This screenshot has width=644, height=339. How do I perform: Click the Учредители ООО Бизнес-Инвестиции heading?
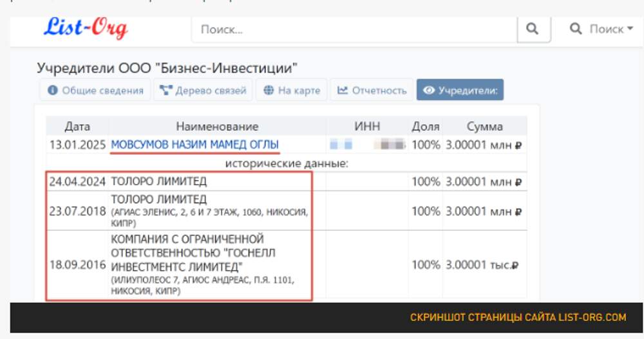tap(167, 68)
